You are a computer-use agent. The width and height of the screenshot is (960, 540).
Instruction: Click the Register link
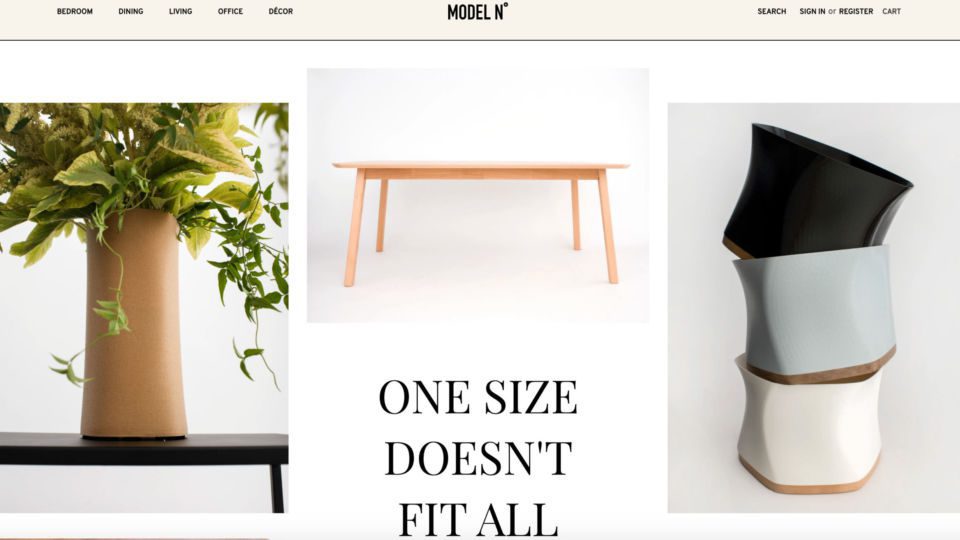pyautogui.click(x=856, y=11)
